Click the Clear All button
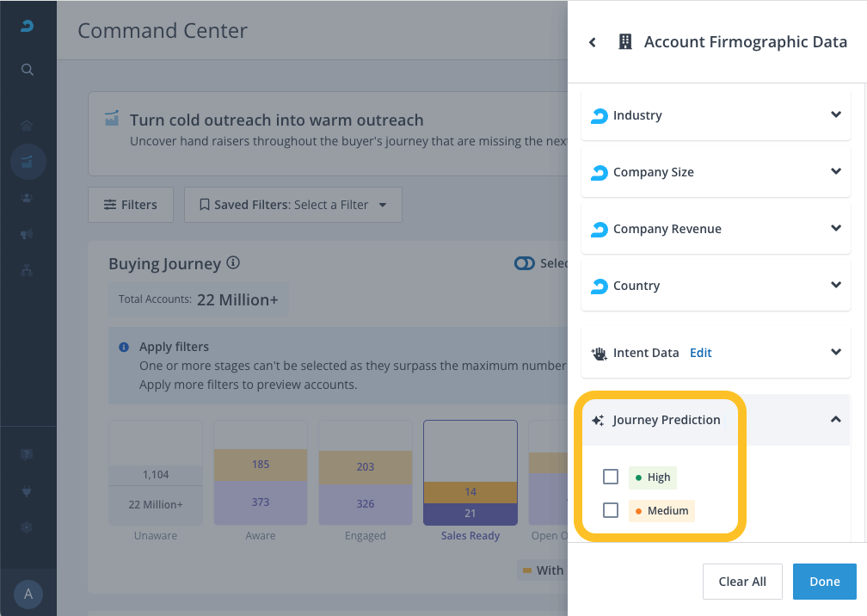Image resolution: width=867 pixels, height=616 pixels. coord(741,582)
